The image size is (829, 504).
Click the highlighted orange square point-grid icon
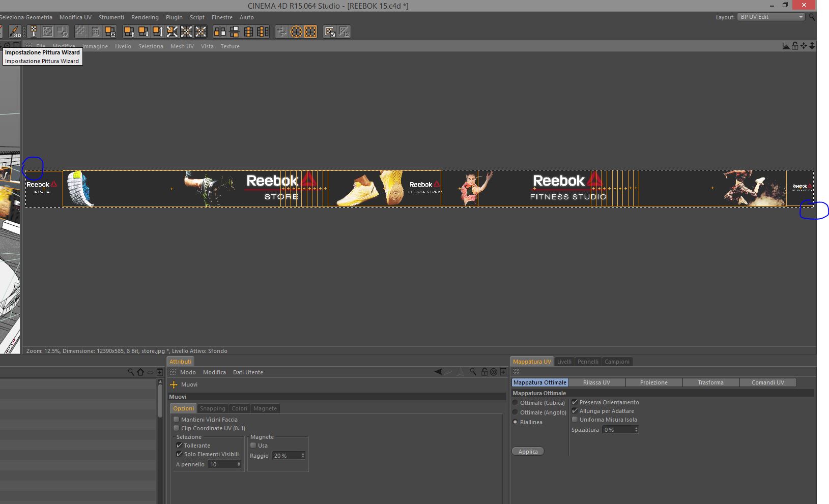coord(310,32)
